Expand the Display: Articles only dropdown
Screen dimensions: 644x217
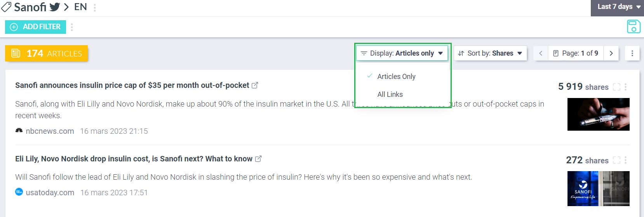(402, 53)
